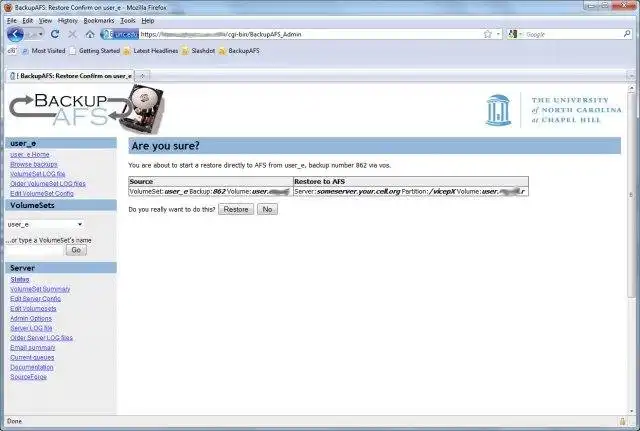
Task: Click the Stop loading X icon
Action: tap(72, 34)
